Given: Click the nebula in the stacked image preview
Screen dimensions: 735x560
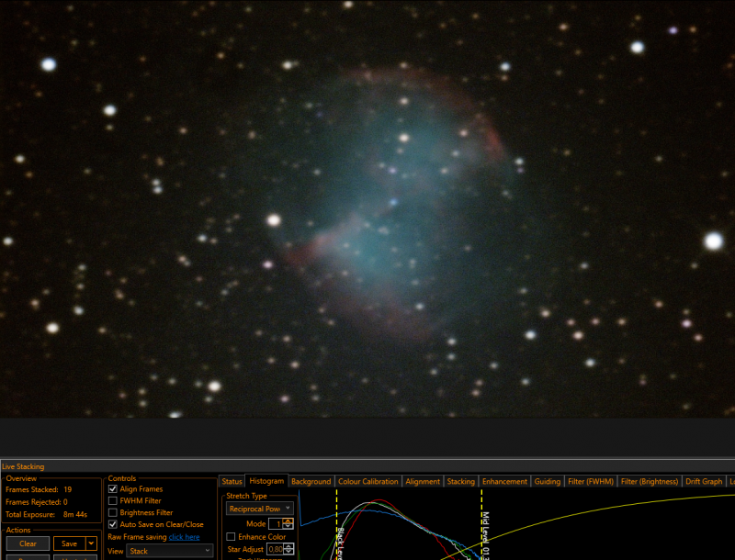Looking at the screenshot, I should point(394,206).
